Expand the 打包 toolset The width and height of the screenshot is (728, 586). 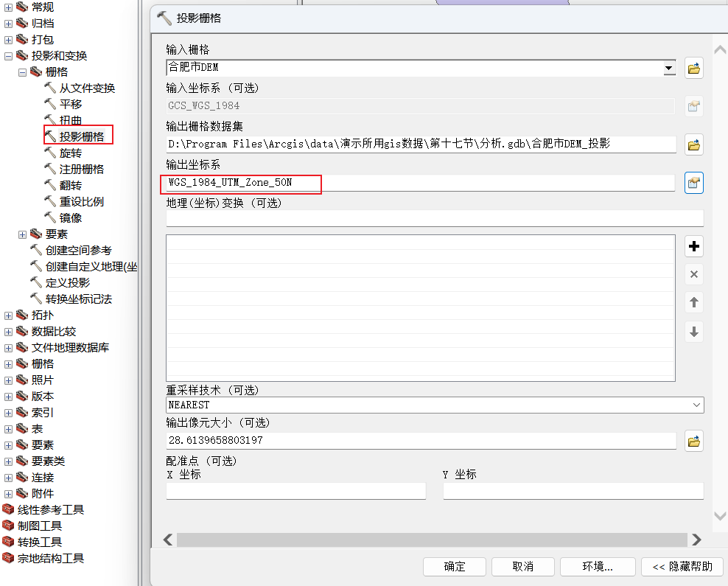point(8,40)
